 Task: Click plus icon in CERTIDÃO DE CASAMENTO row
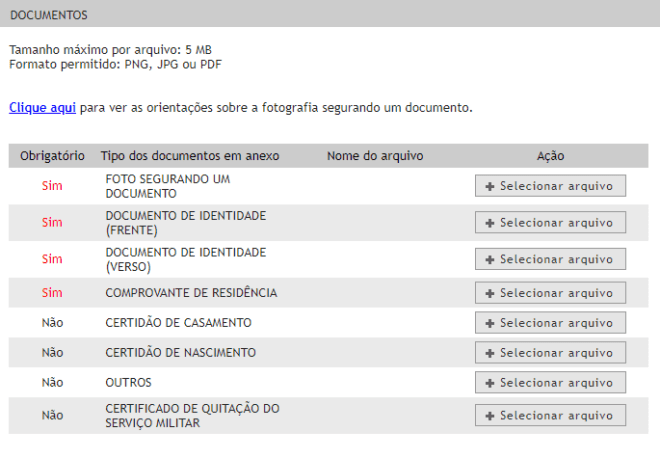pyautogui.click(x=490, y=323)
